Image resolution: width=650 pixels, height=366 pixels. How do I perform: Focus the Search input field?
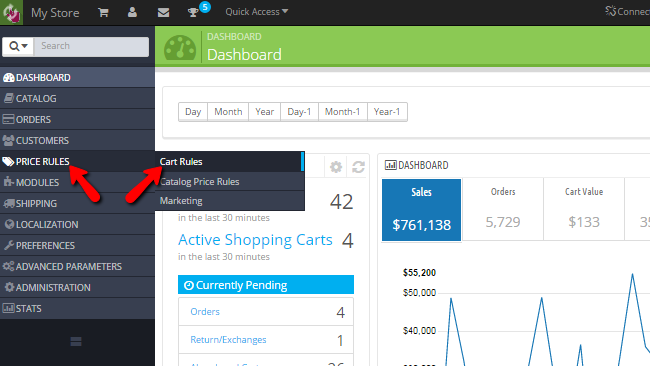(92, 46)
